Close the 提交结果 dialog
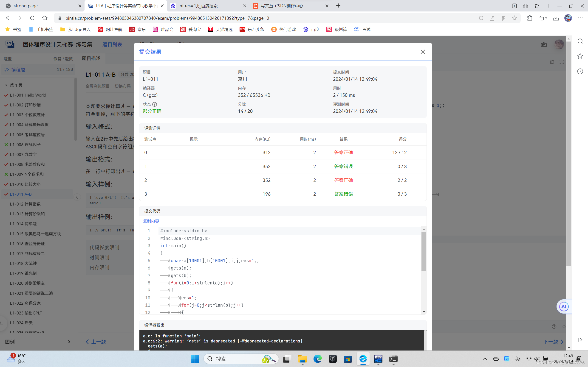Image resolution: width=588 pixels, height=367 pixels. click(423, 52)
